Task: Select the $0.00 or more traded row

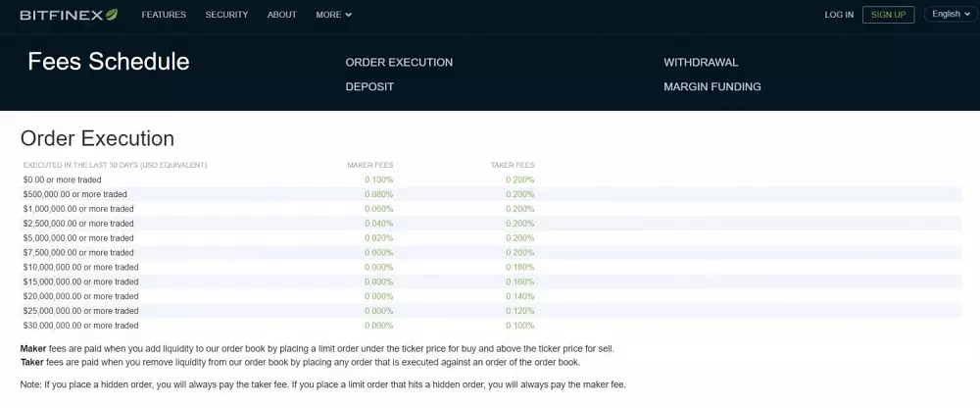Action: pyautogui.click(x=63, y=180)
